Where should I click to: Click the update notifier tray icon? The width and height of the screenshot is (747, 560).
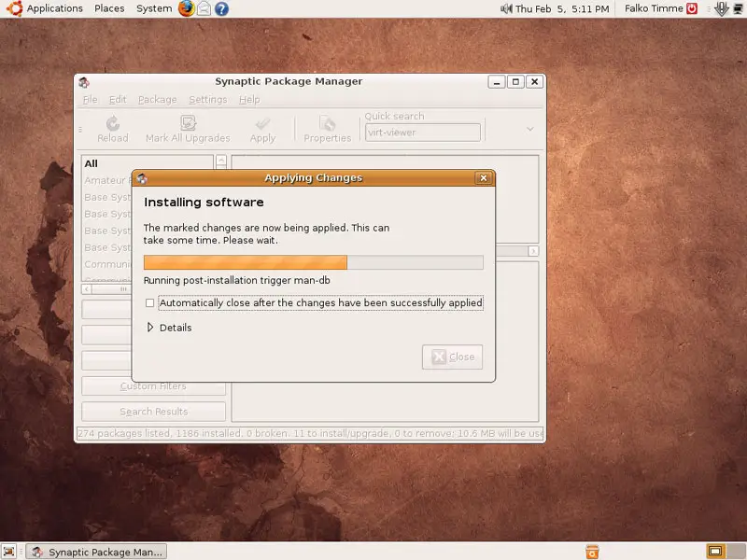(x=721, y=8)
